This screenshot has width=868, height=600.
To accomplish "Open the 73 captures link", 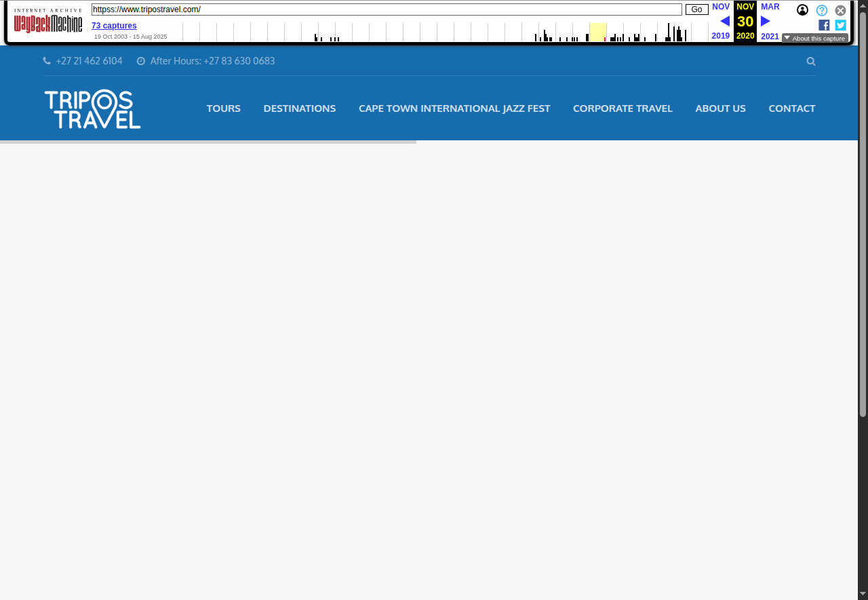I will pos(114,26).
